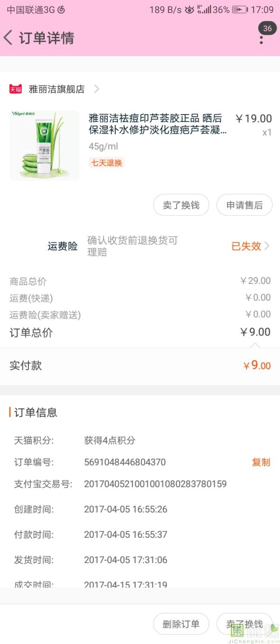This screenshot has height=644, width=280.
Task: Expand the 已失效 shipping insurance arrow
Action: (267, 246)
